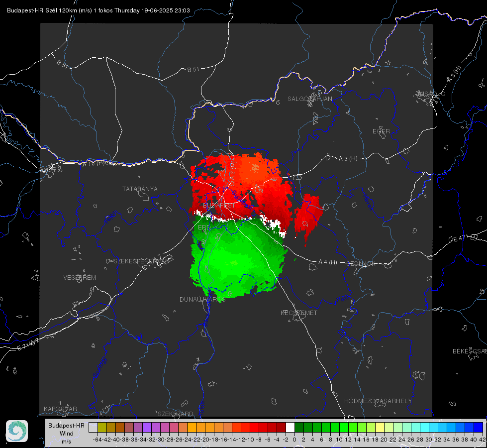The height and width of the screenshot is (448, 487).
Task: Click the TATABÁNYA city label
Action: pos(140,189)
